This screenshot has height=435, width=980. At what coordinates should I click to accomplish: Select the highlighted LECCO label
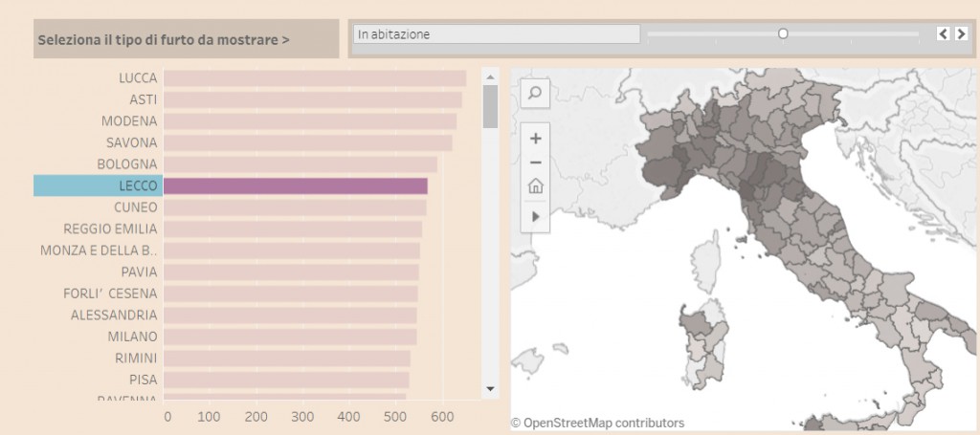click(x=98, y=185)
